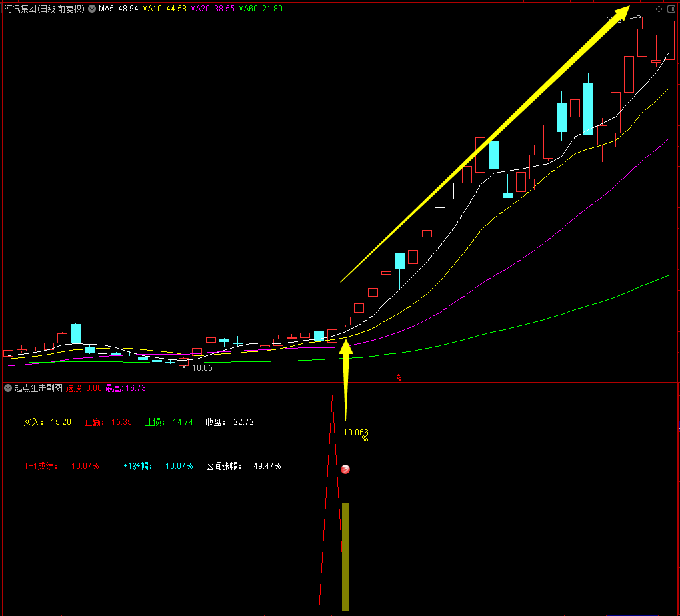Click the MA20: 38.55 label
This screenshot has height=616, width=680.
tap(213, 9)
